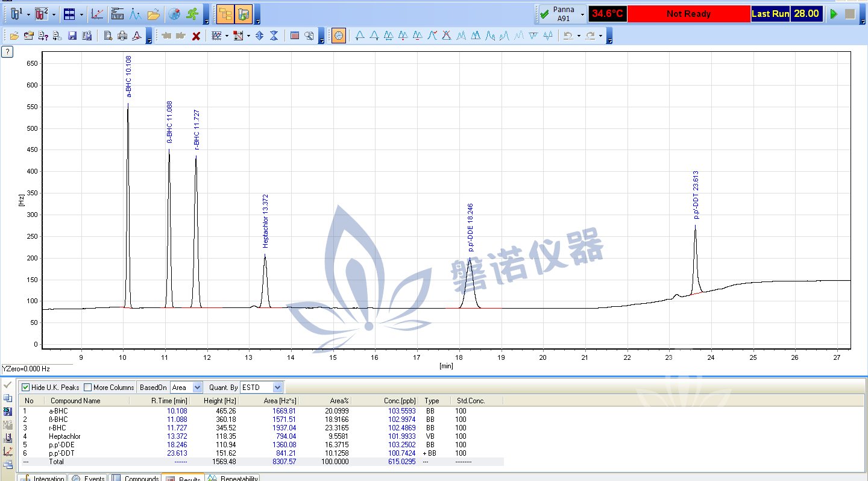
Task: Click the blue chromatogram peak icon in top toolbar
Action: [x=135, y=13]
